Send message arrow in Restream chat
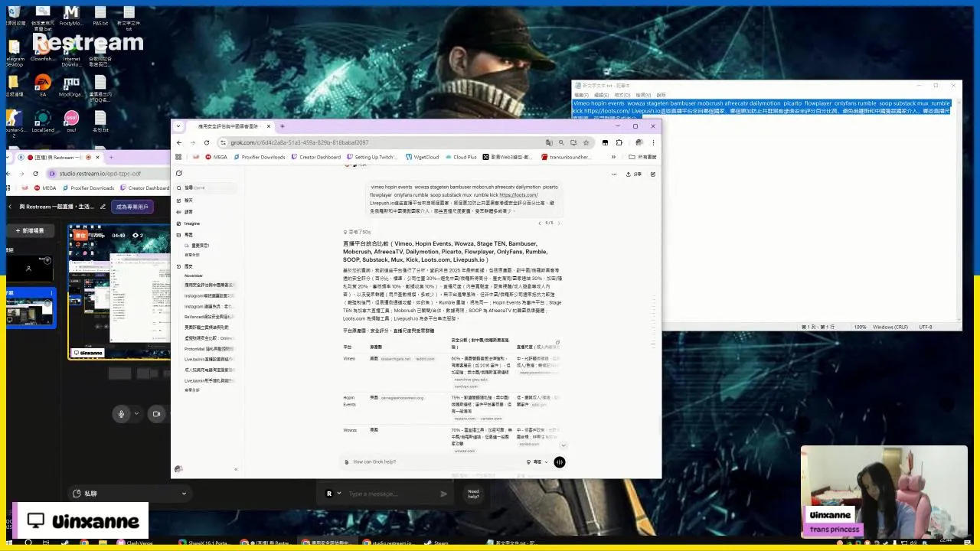Viewport: 980px width, 551px height. pyautogui.click(x=443, y=494)
